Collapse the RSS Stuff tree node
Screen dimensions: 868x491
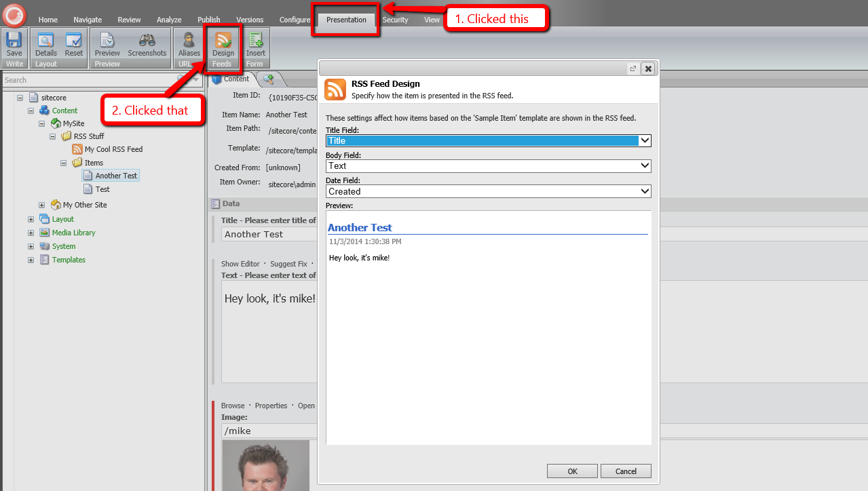(x=52, y=136)
